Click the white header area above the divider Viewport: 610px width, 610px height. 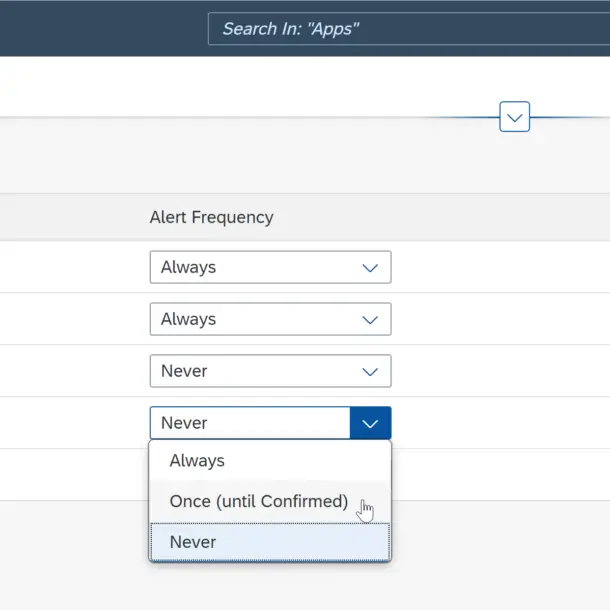coord(249,86)
